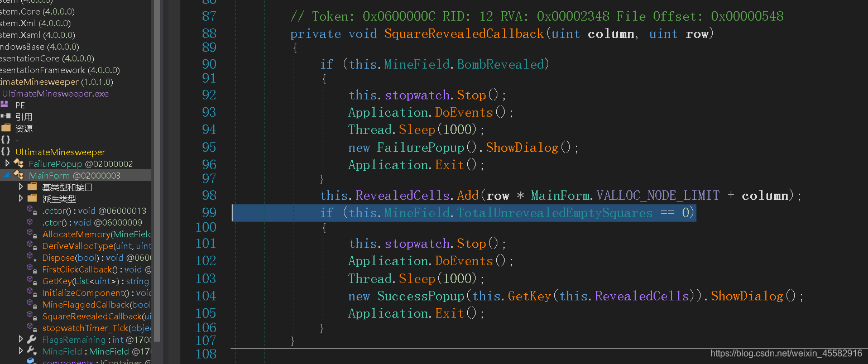Open AllocateMemory method in tree
This screenshot has width=868, height=364.
pyautogui.click(x=97, y=234)
